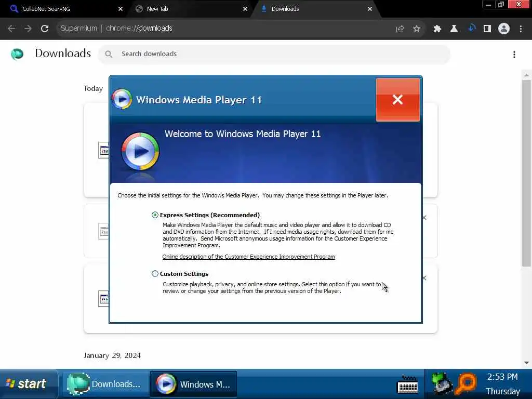
Task: Click the page scrollbar up arrow
Action: 527,75
